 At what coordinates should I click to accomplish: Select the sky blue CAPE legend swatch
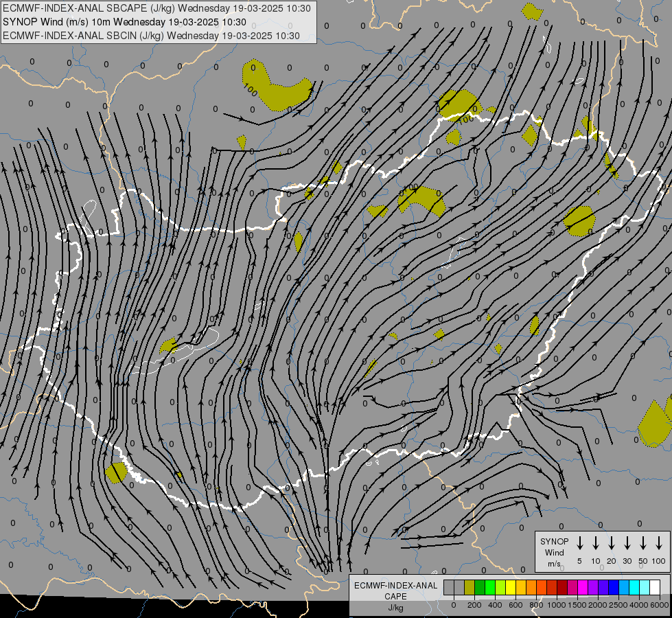click(624, 587)
